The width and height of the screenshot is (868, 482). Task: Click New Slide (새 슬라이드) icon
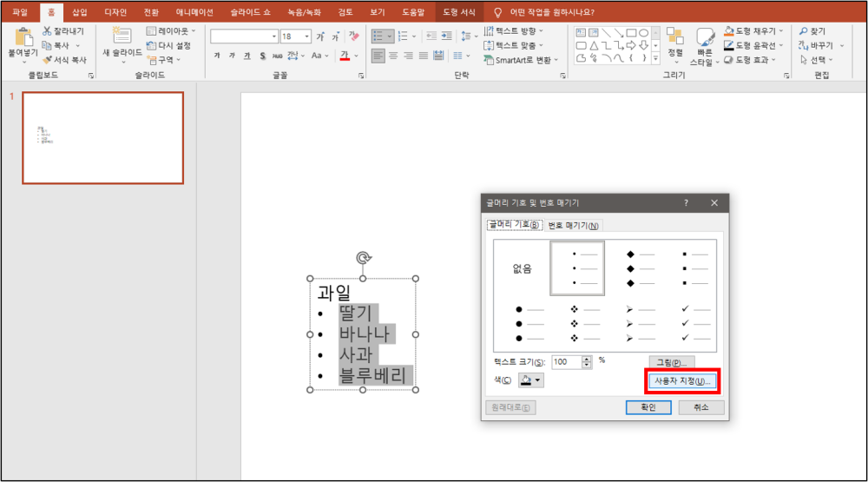pos(122,36)
